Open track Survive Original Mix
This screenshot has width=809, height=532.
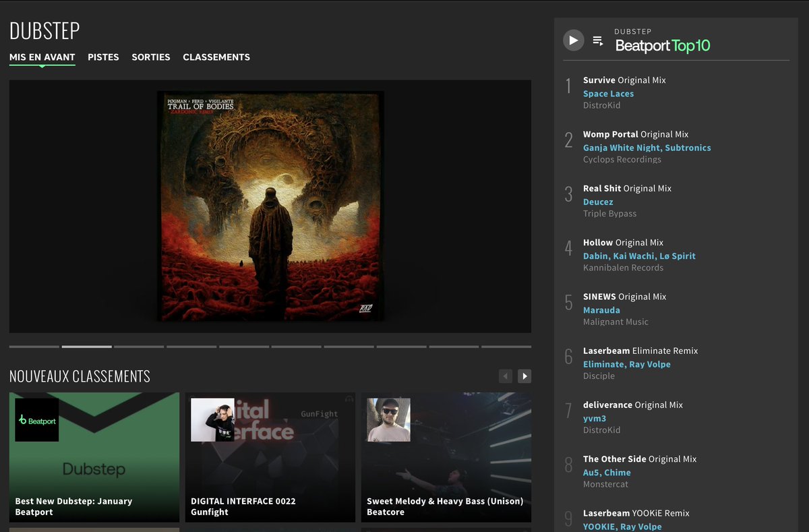pyautogui.click(x=624, y=80)
